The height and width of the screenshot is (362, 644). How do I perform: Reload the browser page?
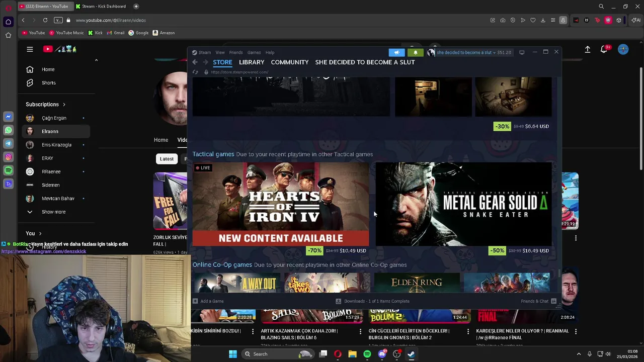[45, 20]
